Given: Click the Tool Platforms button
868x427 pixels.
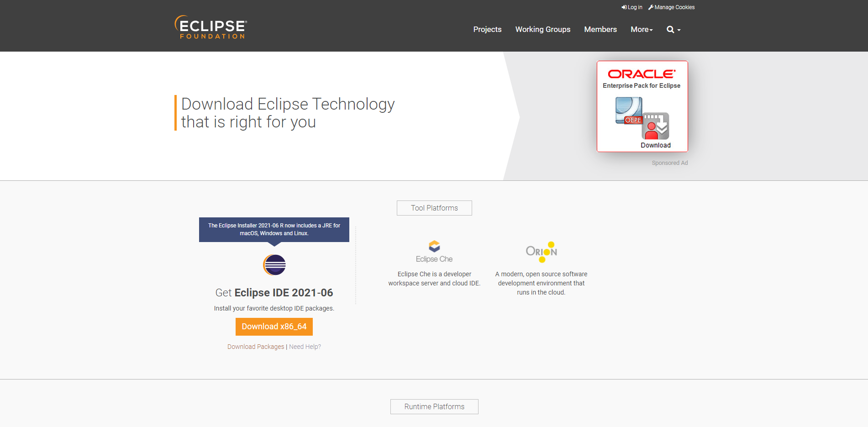Looking at the screenshot, I should pyautogui.click(x=434, y=208).
